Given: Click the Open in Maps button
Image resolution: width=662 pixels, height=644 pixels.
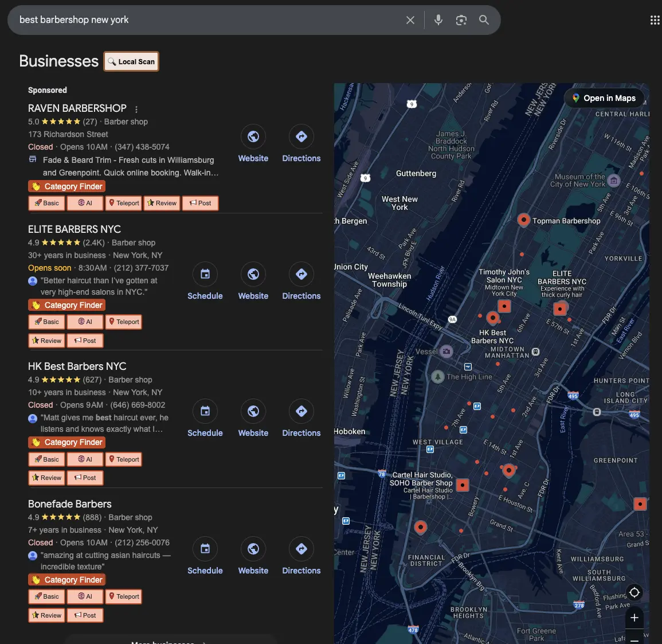Looking at the screenshot, I should coord(604,98).
